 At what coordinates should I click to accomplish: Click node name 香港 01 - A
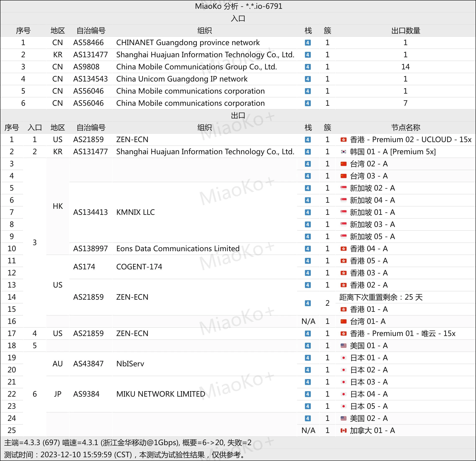coord(369,309)
